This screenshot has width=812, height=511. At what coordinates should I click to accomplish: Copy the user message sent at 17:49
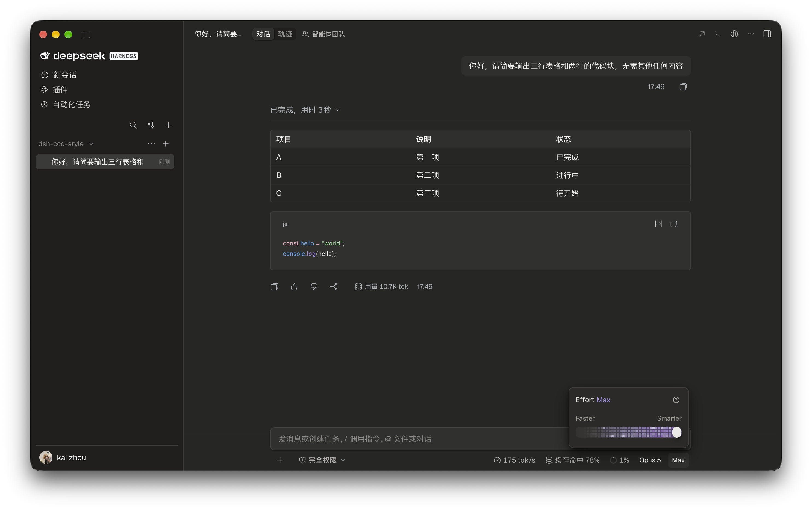coord(683,87)
